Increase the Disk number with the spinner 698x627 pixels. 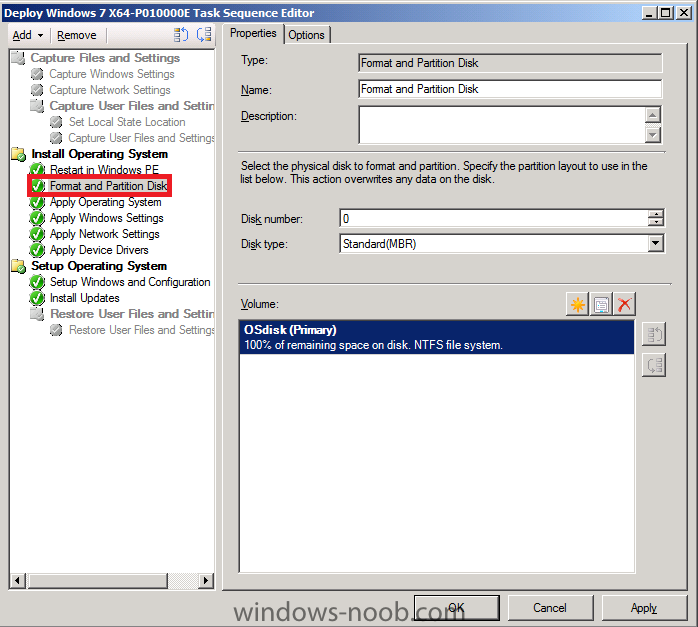pos(656,214)
